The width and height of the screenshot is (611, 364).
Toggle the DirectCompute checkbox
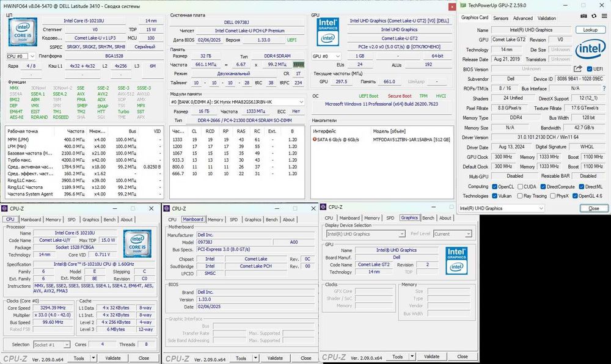click(543, 186)
